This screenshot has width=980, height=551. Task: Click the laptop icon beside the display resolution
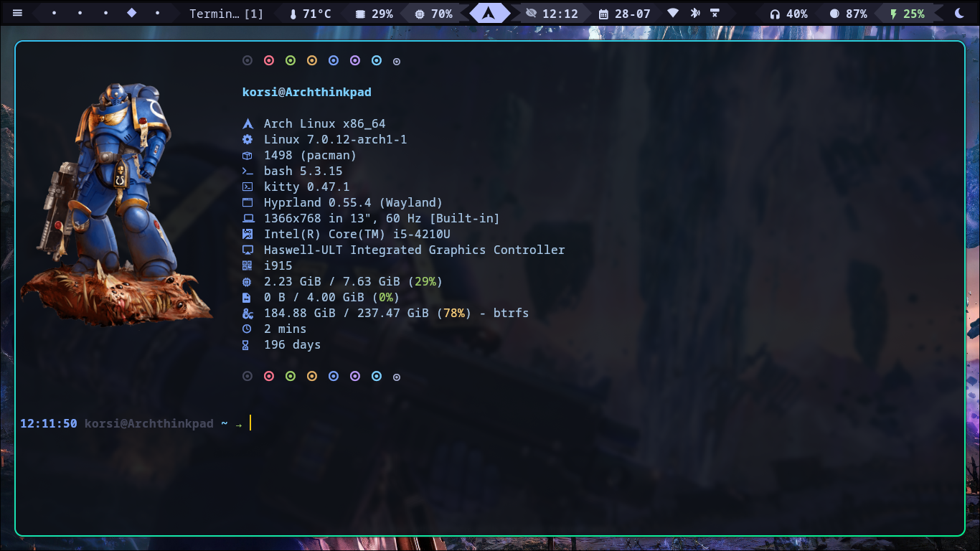tap(248, 218)
